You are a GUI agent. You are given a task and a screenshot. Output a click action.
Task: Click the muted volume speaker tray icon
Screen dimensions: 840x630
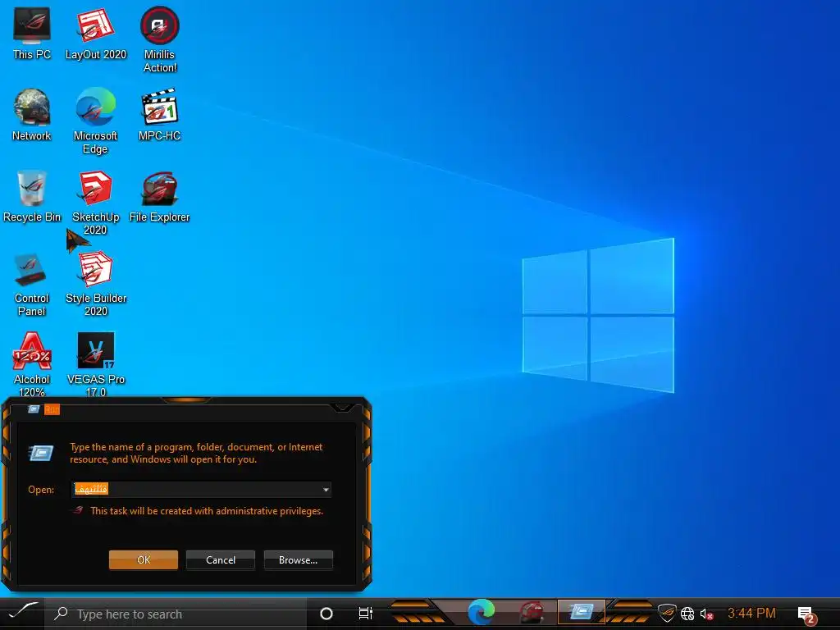pos(706,614)
